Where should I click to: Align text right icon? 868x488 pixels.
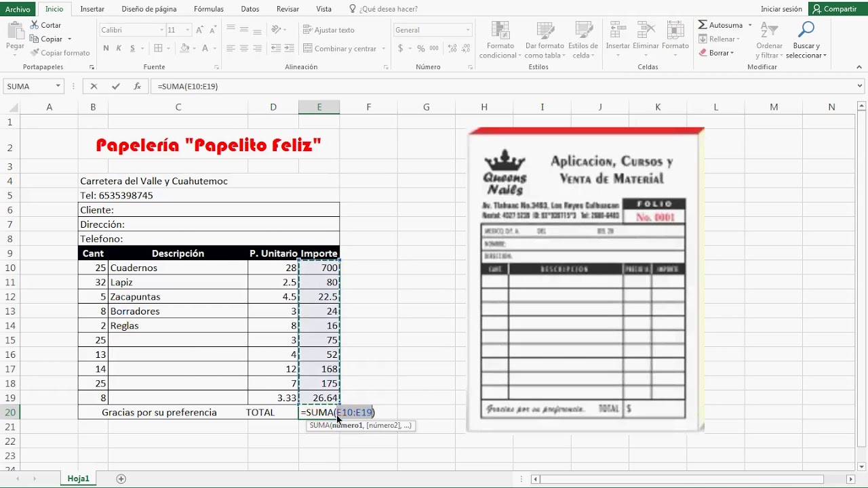coord(258,48)
